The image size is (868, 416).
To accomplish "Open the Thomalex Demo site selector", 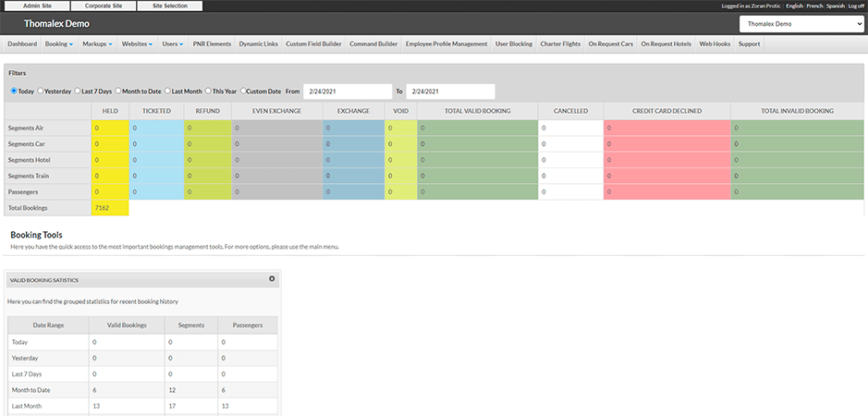I will pyautogui.click(x=801, y=23).
